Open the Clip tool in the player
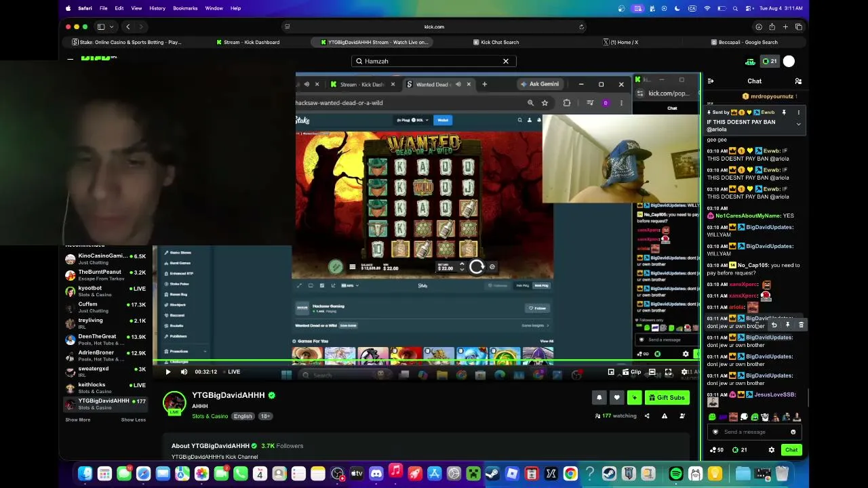 click(x=632, y=371)
